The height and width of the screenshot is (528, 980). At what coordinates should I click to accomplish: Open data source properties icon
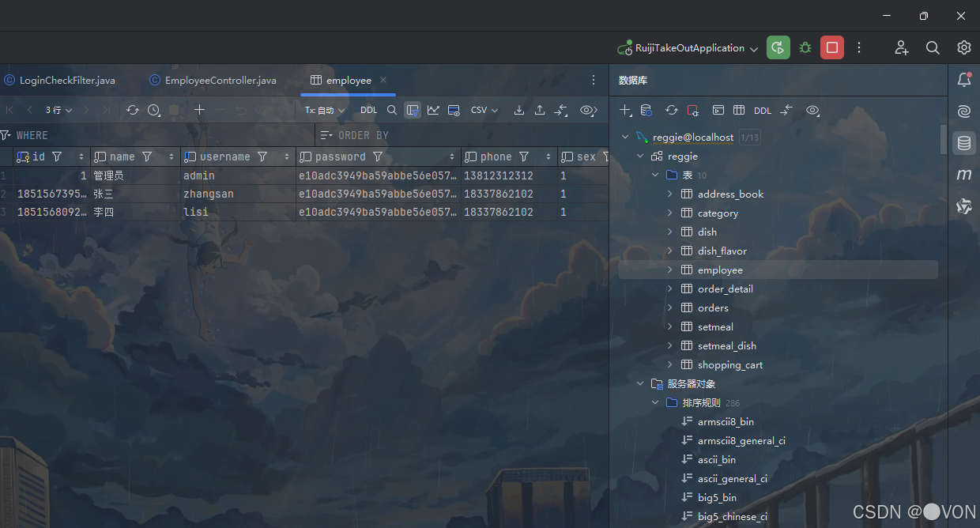(646, 111)
